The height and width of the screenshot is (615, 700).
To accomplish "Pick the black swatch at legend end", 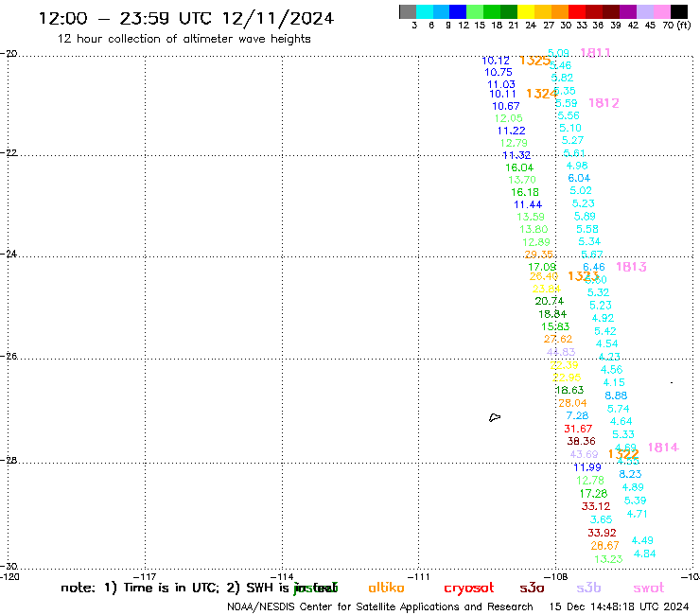I will point(678,11).
